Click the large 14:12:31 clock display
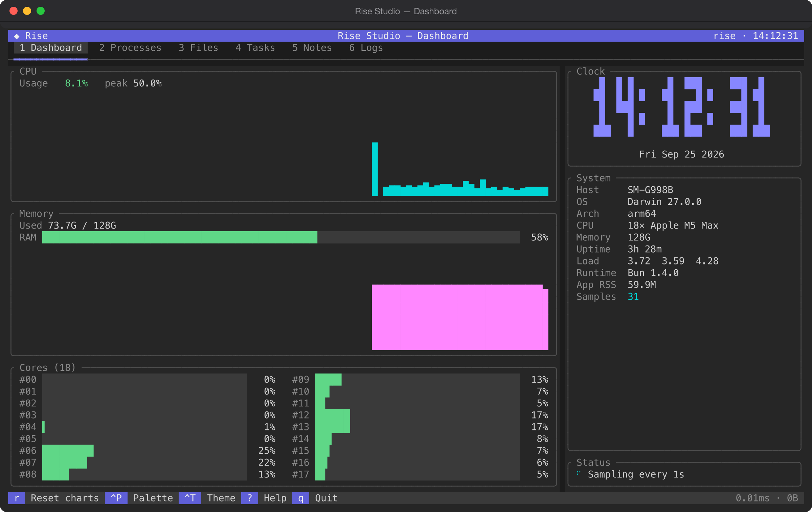812x512 pixels. (x=681, y=107)
